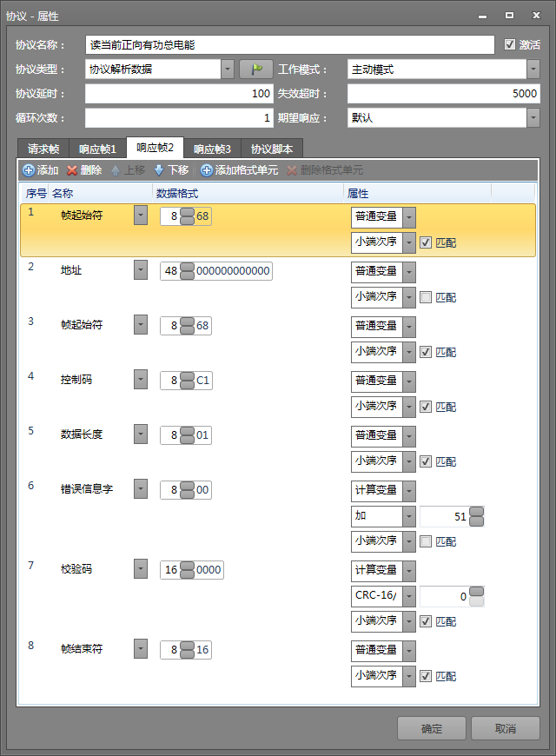Click the 数据格式 column header

[248, 193]
